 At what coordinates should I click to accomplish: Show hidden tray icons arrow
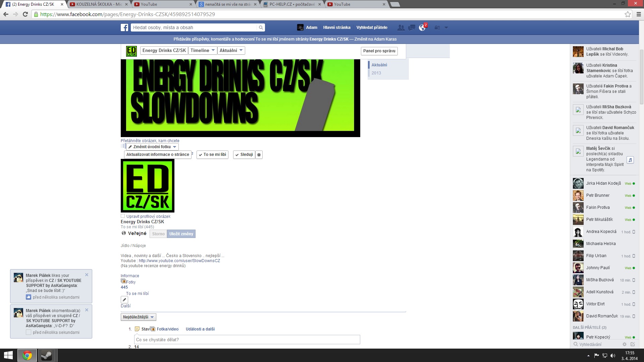coord(588,356)
